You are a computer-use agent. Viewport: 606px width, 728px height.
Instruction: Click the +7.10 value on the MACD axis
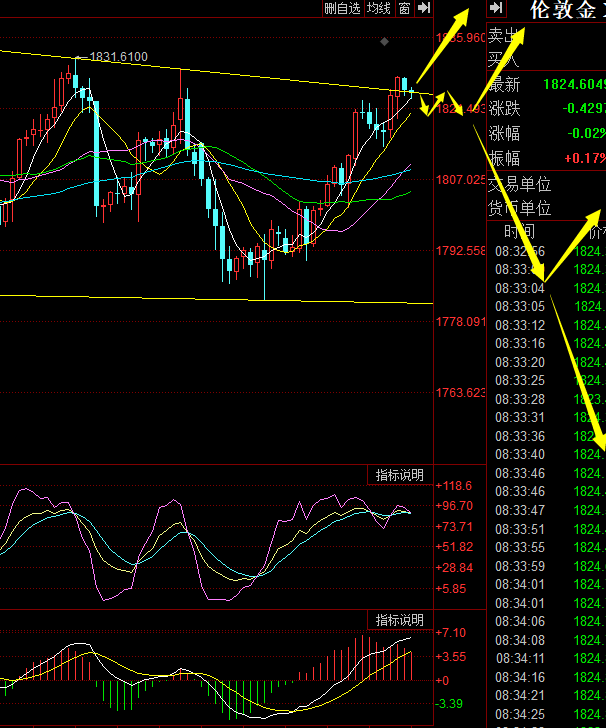[x=450, y=632]
